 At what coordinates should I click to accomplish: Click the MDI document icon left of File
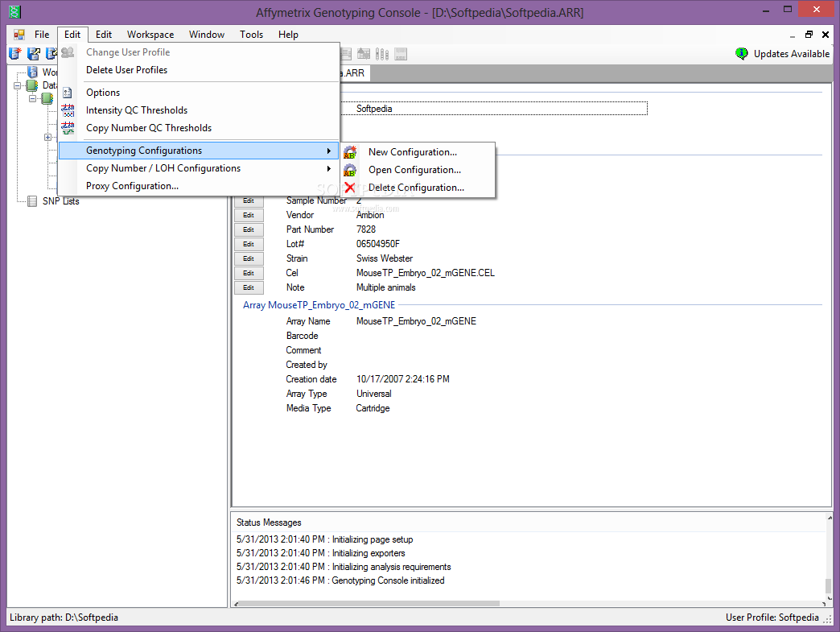coord(19,35)
